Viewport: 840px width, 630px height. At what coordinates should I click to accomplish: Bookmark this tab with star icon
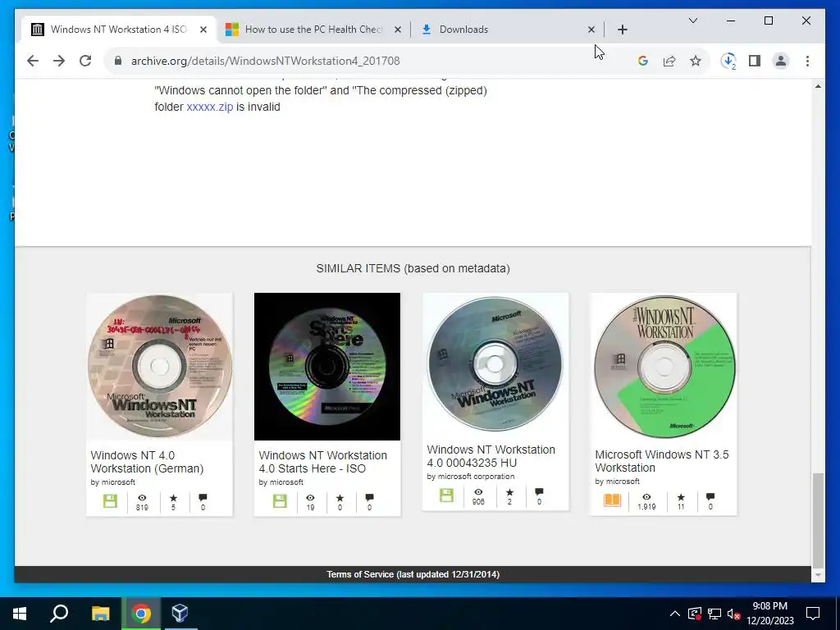tap(696, 61)
